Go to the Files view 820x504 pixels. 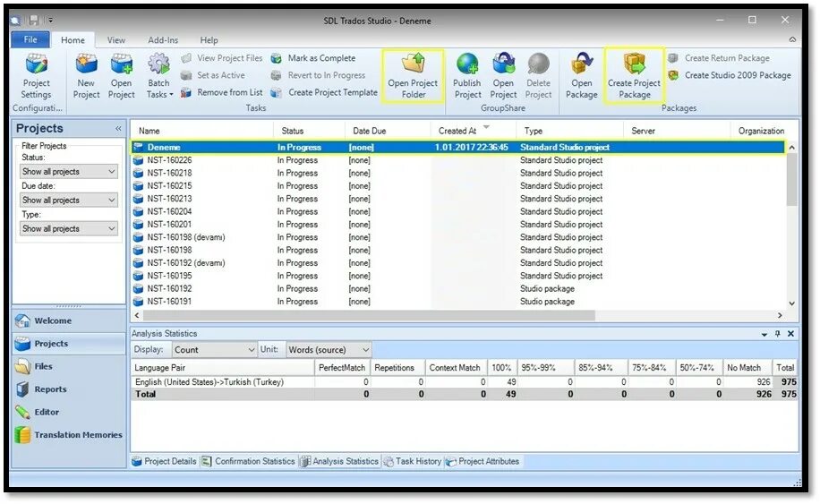(x=69, y=367)
